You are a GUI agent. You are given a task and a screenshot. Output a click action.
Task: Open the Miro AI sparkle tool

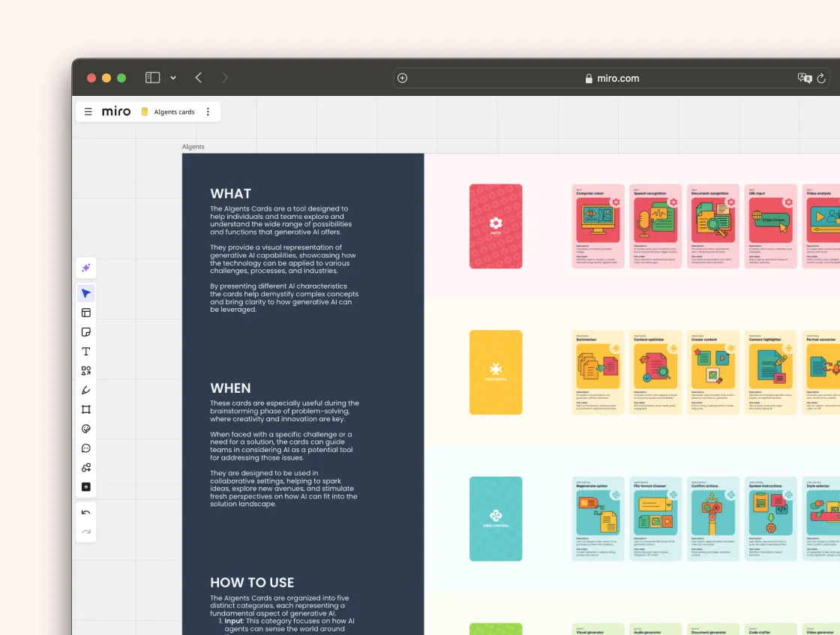tap(85, 268)
